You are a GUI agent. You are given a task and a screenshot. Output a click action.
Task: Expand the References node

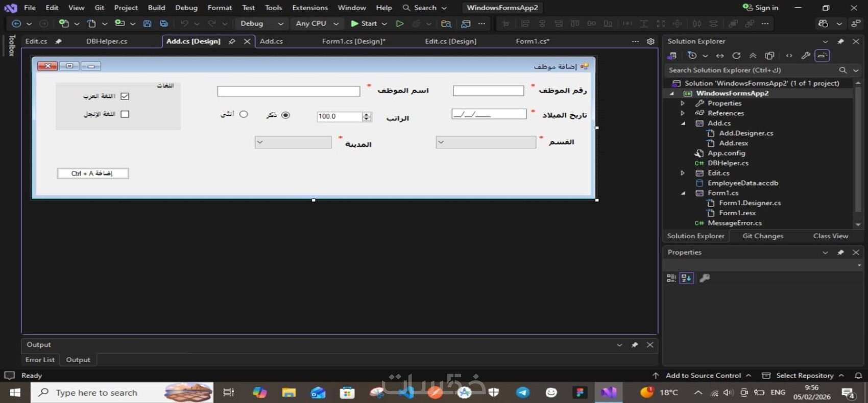coord(683,113)
